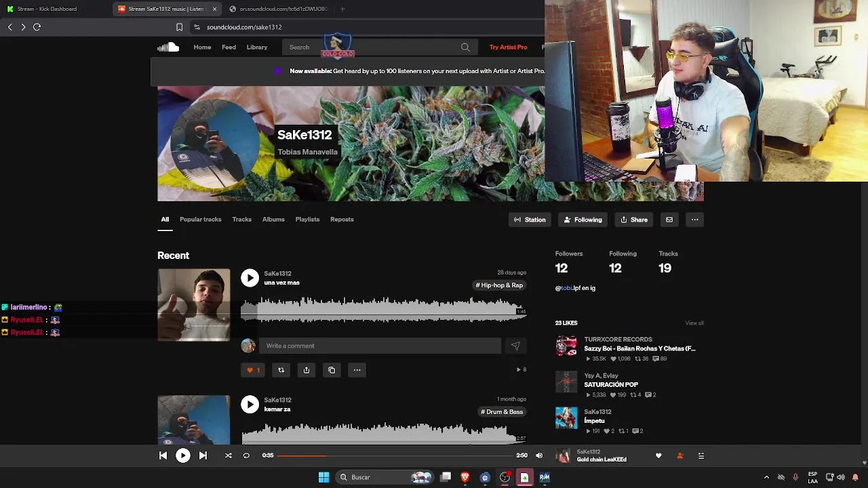
Task: Click the tray microphone icon
Action: (795, 477)
